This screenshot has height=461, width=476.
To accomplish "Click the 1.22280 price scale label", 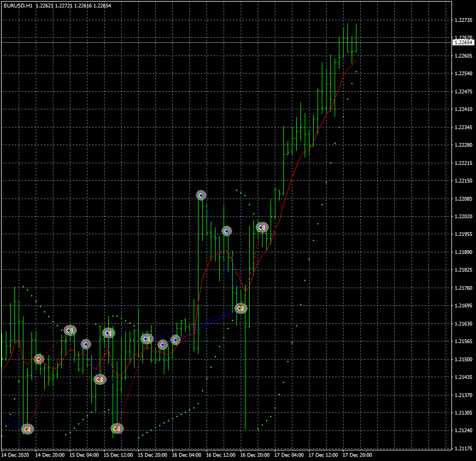I will [464, 145].
